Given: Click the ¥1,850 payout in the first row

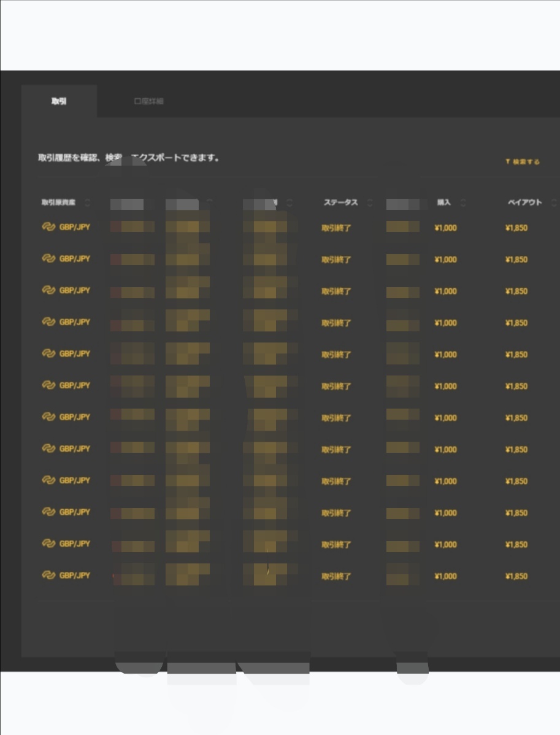Looking at the screenshot, I should click(516, 228).
